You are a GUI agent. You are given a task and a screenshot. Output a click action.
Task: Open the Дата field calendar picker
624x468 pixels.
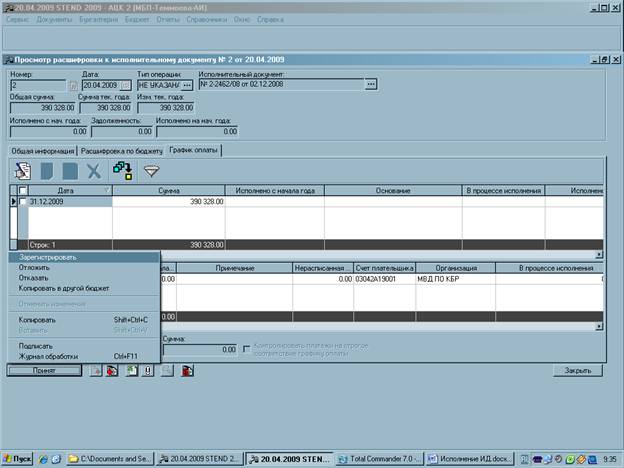click(125, 85)
